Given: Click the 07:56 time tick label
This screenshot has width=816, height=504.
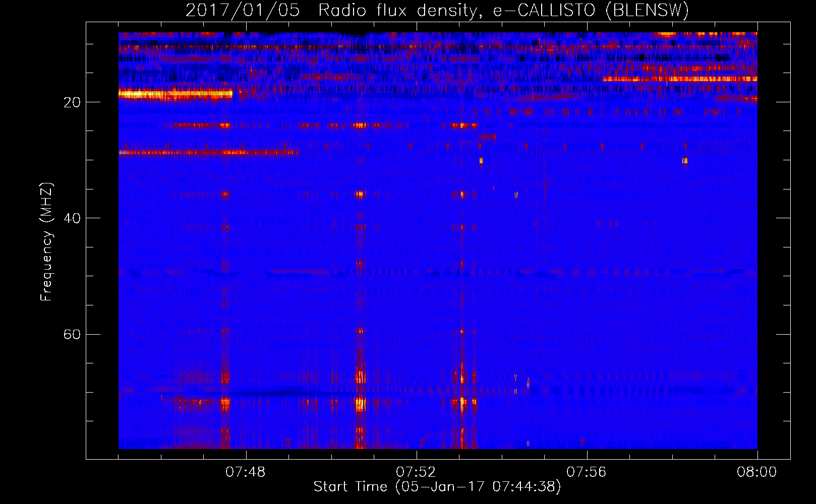Looking at the screenshot, I should click(x=587, y=472).
